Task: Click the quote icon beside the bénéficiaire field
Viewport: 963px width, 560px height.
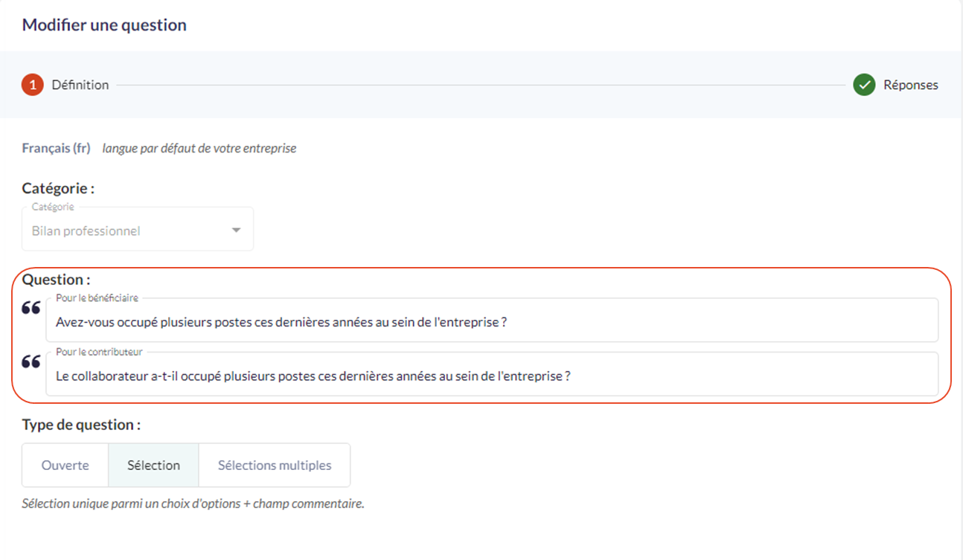Action: tap(31, 308)
